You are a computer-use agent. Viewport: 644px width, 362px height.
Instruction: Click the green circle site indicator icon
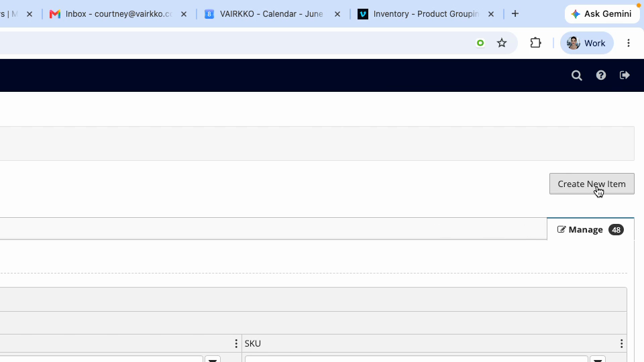click(x=480, y=43)
